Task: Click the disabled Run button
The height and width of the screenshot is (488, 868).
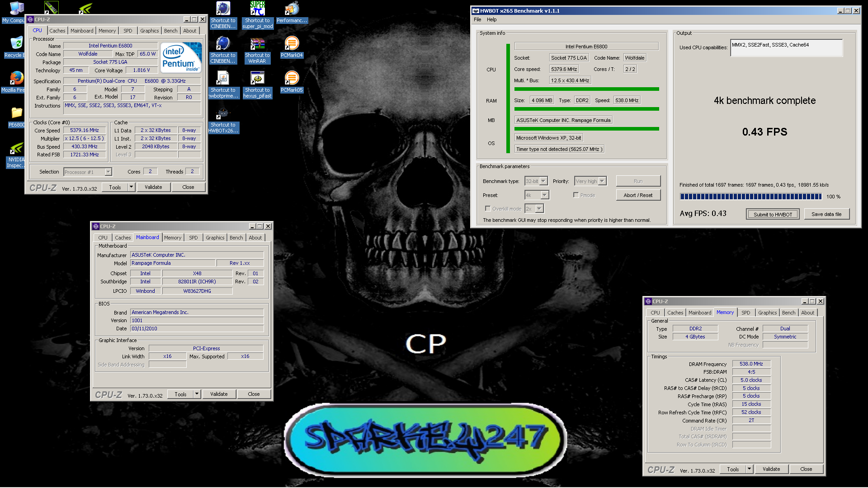Action: [x=638, y=181]
